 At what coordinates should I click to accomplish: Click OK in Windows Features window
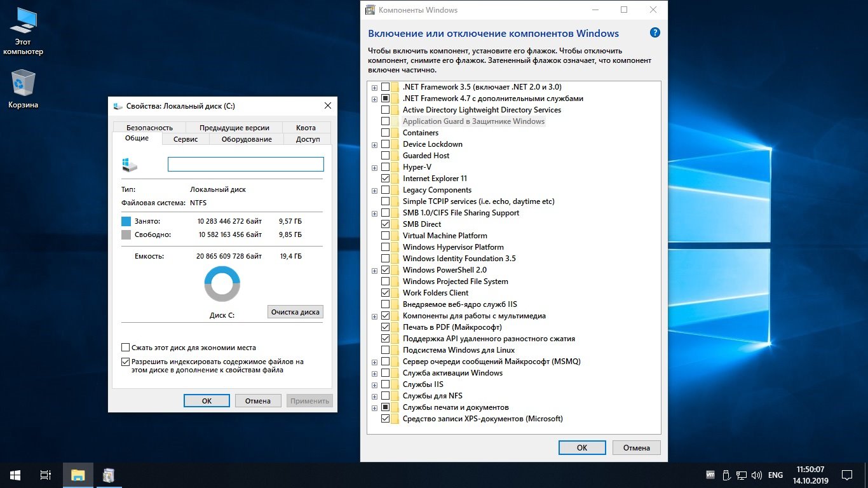[x=582, y=447]
